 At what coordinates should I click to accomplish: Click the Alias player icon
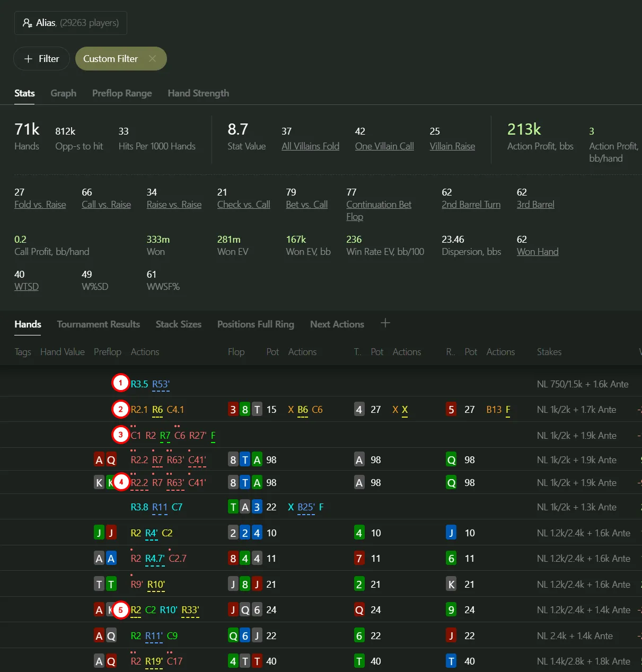click(28, 23)
